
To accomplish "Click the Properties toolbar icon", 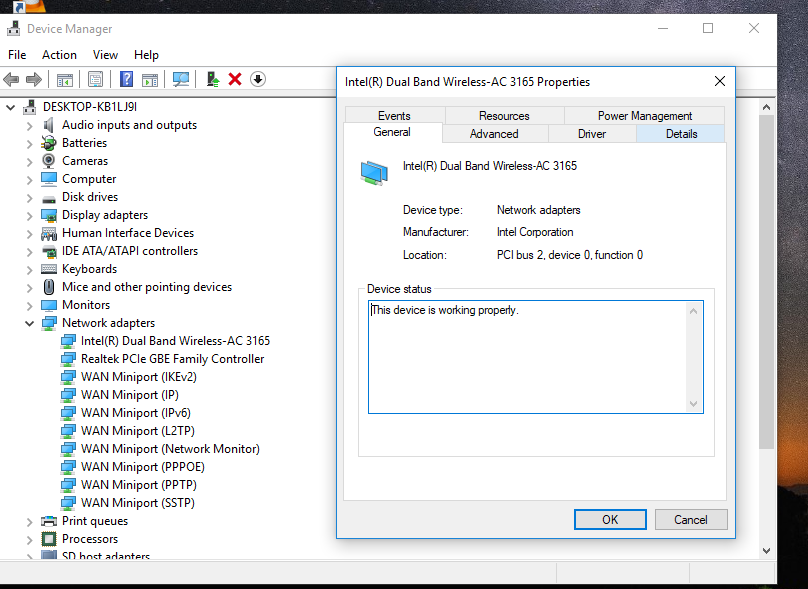I will (96, 79).
